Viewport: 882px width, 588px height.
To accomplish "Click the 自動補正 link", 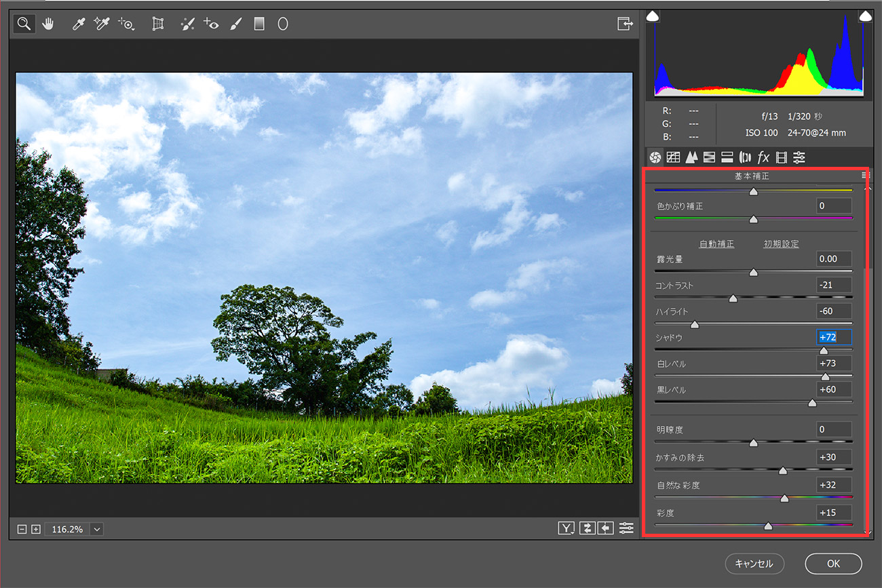I will pyautogui.click(x=716, y=244).
